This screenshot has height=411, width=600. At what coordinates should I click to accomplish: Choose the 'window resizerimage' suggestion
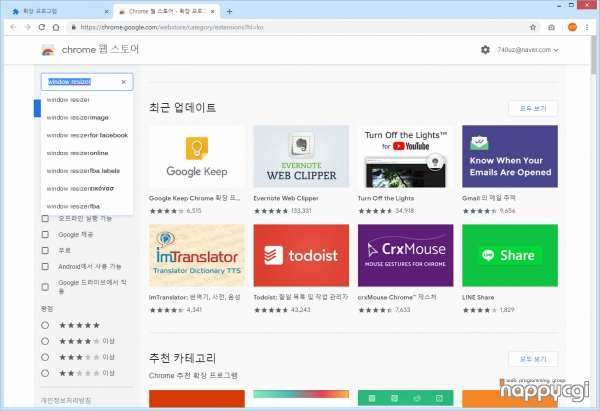[x=87, y=117]
